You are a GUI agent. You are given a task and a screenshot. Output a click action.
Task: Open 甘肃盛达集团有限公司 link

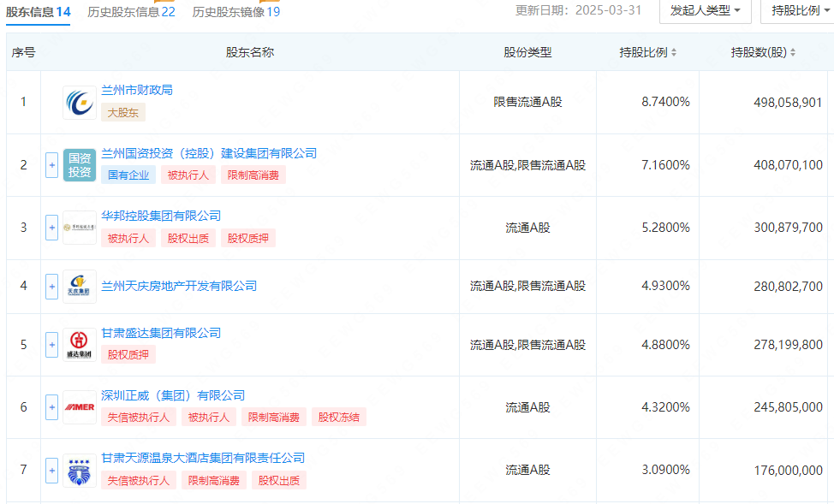point(161,334)
